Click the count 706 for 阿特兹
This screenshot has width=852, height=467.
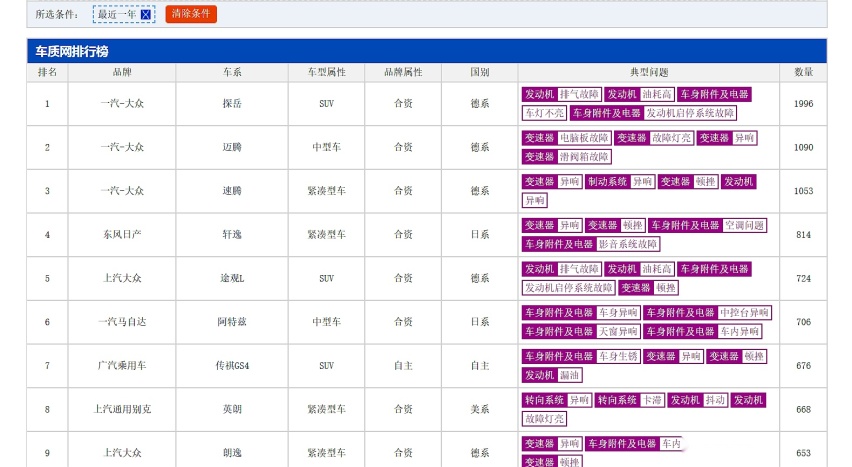click(x=803, y=322)
